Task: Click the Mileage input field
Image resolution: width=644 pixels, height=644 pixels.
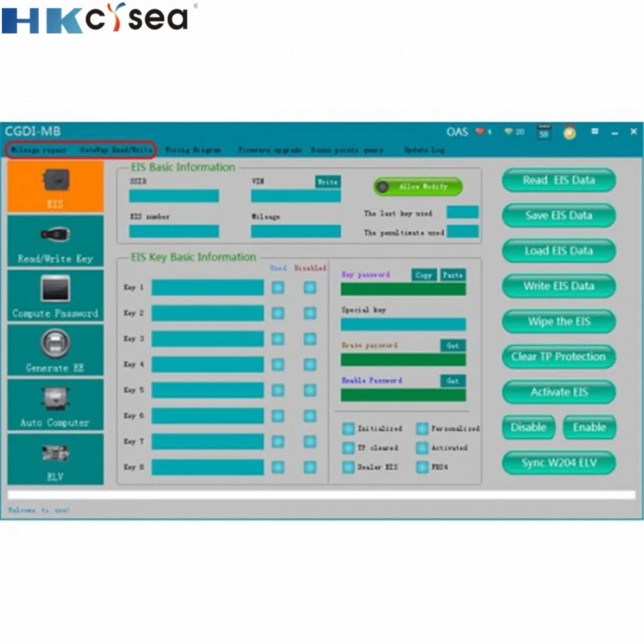Action: (296, 231)
